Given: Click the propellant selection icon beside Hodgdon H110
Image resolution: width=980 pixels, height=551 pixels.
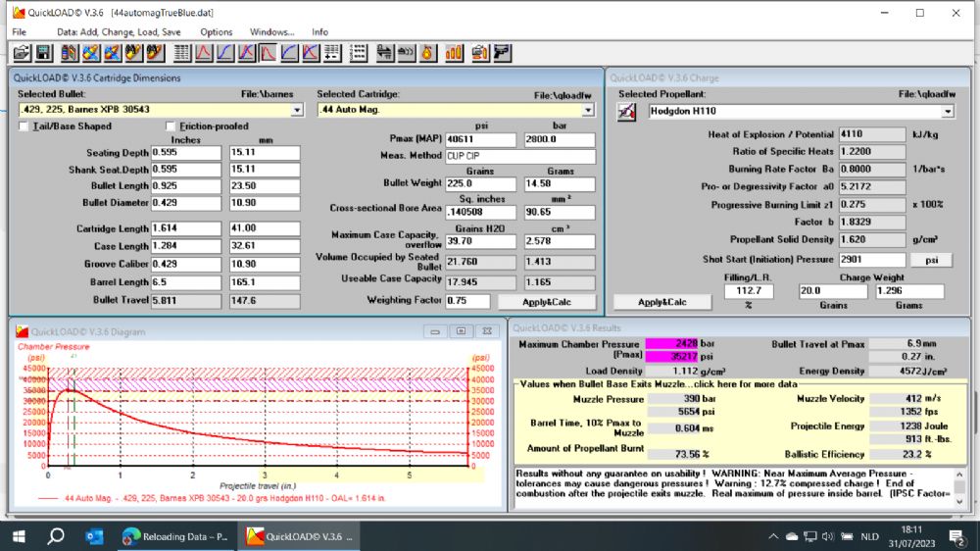Looking at the screenshot, I should click(x=627, y=112).
